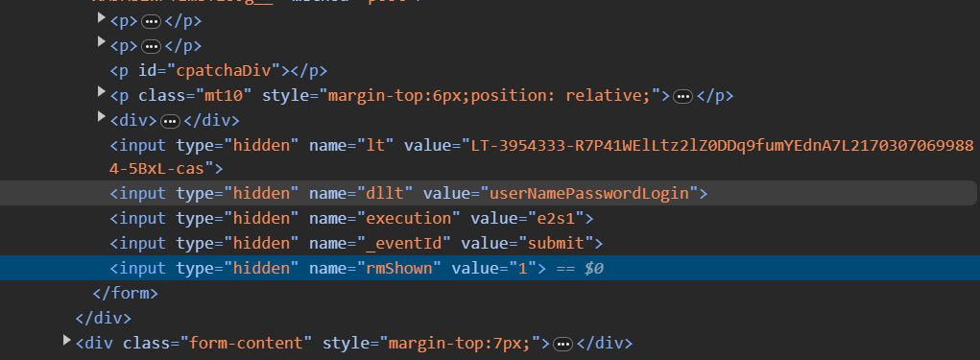980x360 pixels.
Task: Click the "type" attribute name in the rmShown row
Action: [195, 268]
